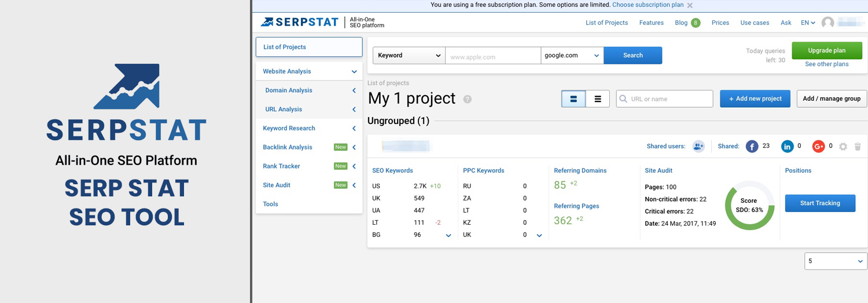Click US keywords value 2.7K
868x303 pixels.
click(x=420, y=186)
